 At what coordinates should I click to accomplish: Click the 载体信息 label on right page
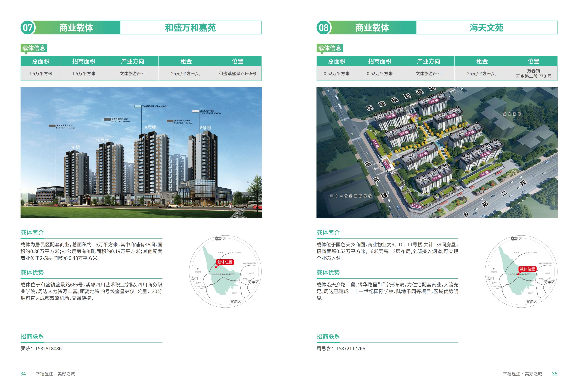coord(330,48)
